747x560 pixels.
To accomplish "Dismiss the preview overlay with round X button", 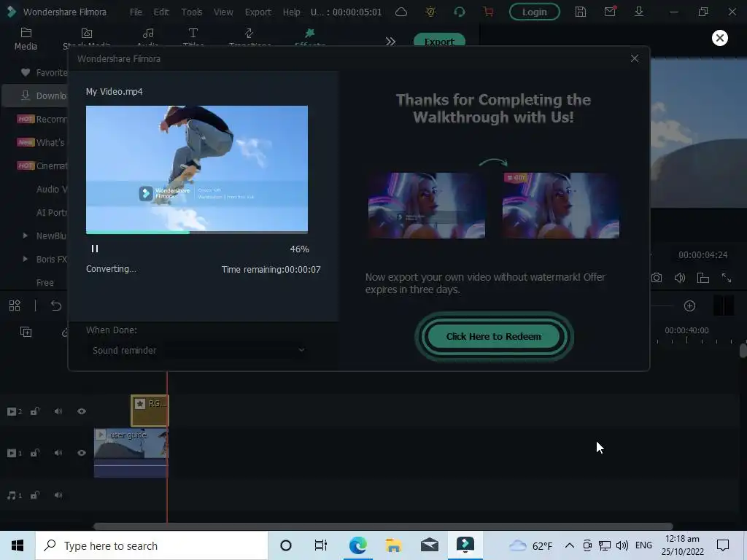I will coord(719,38).
